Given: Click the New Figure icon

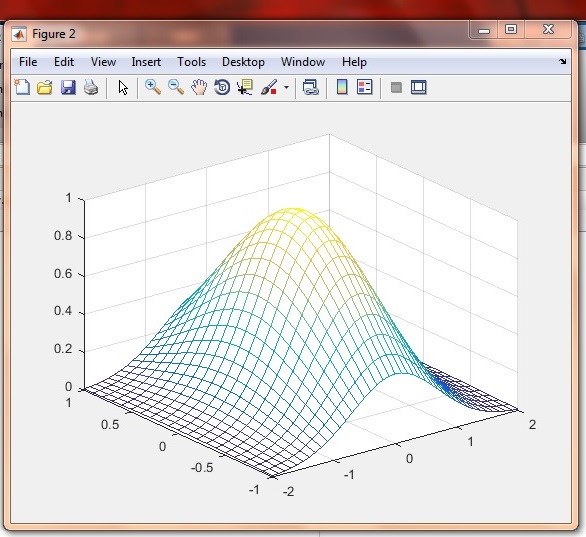Looking at the screenshot, I should click(22, 87).
